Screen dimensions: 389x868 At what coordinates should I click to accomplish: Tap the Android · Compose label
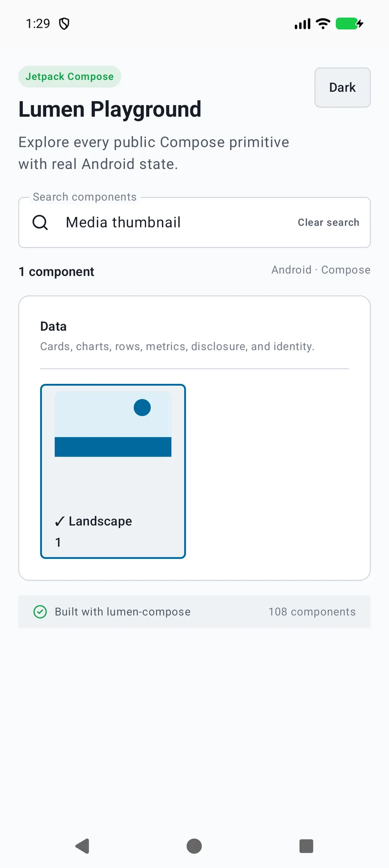coord(321,270)
